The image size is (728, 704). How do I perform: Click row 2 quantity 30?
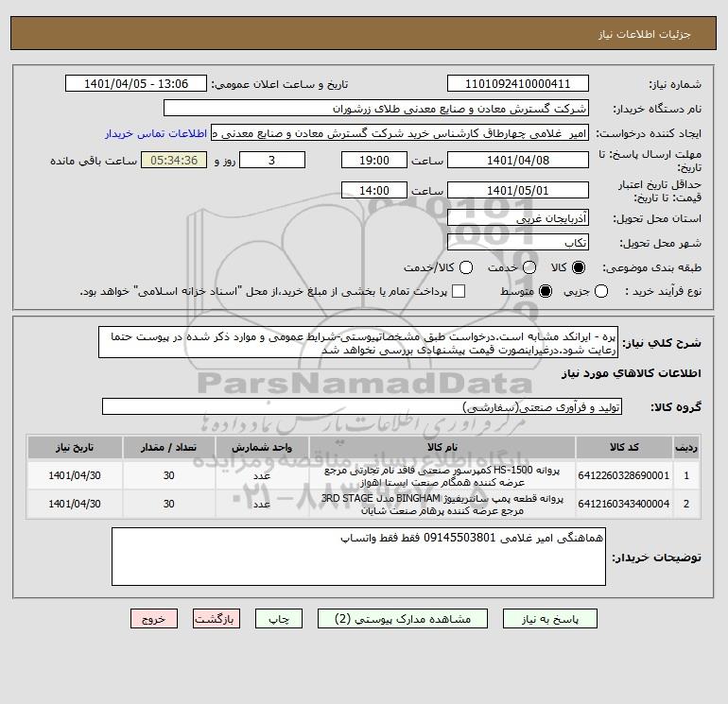(x=168, y=504)
